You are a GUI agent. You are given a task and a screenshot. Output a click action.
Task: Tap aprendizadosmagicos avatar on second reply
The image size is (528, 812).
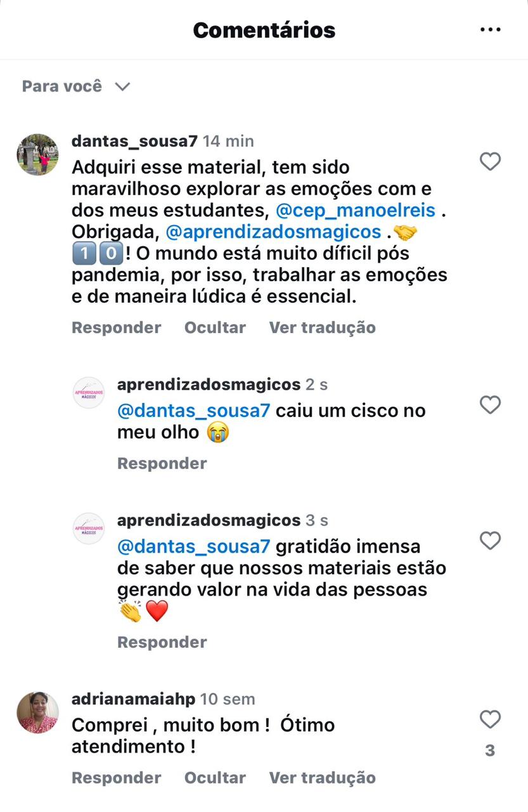pyautogui.click(x=89, y=528)
